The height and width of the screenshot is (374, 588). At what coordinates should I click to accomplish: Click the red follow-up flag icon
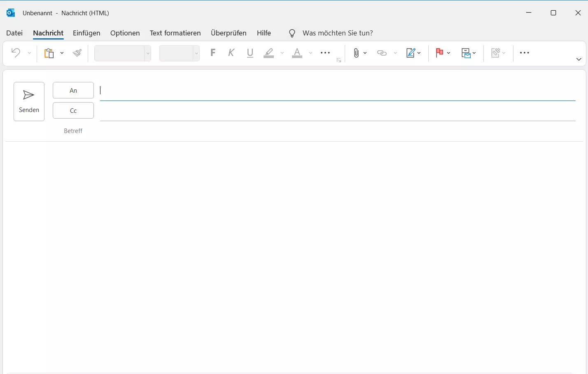click(439, 53)
